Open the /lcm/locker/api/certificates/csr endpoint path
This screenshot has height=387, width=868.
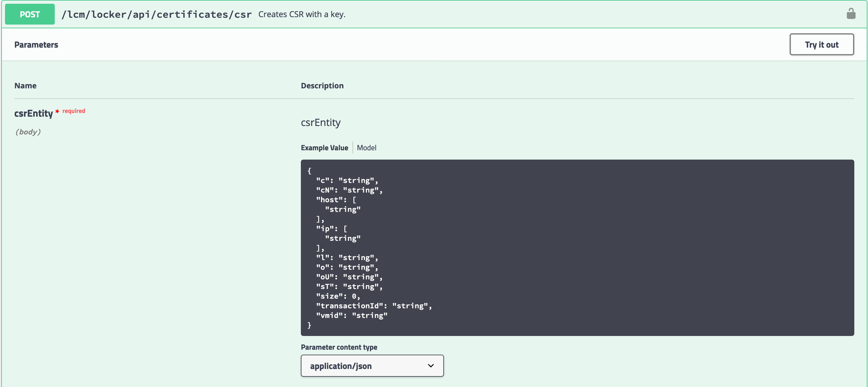click(x=157, y=15)
